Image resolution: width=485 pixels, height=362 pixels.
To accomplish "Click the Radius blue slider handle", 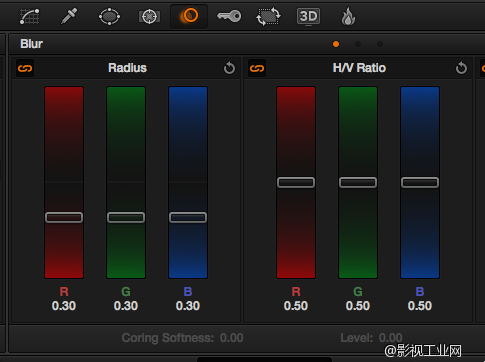I will coord(188,218).
